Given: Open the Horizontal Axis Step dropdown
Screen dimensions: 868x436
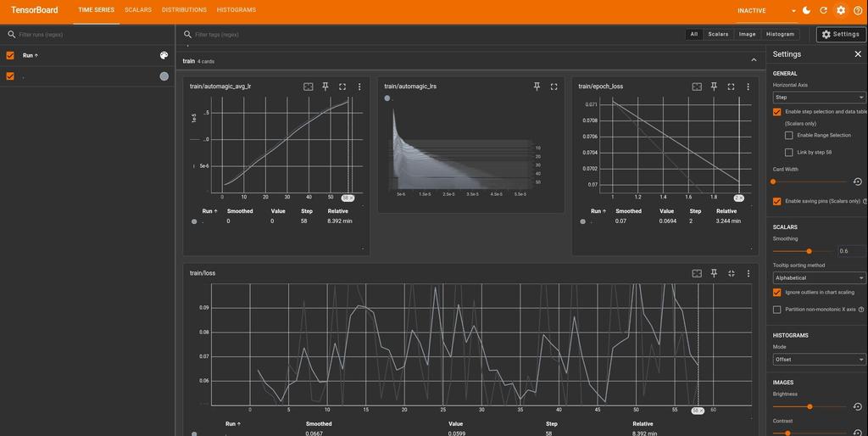Looking at the screenshot, I should point(819,98).
